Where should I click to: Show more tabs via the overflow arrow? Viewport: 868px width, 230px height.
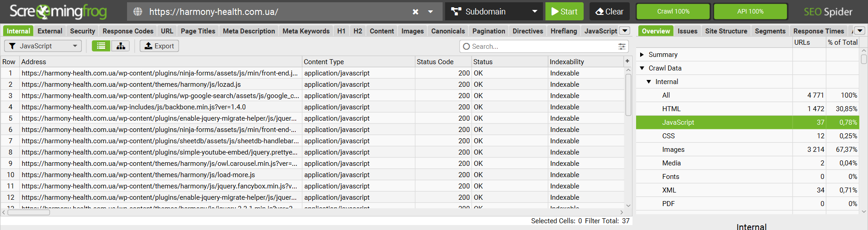(x=625, y=31)
